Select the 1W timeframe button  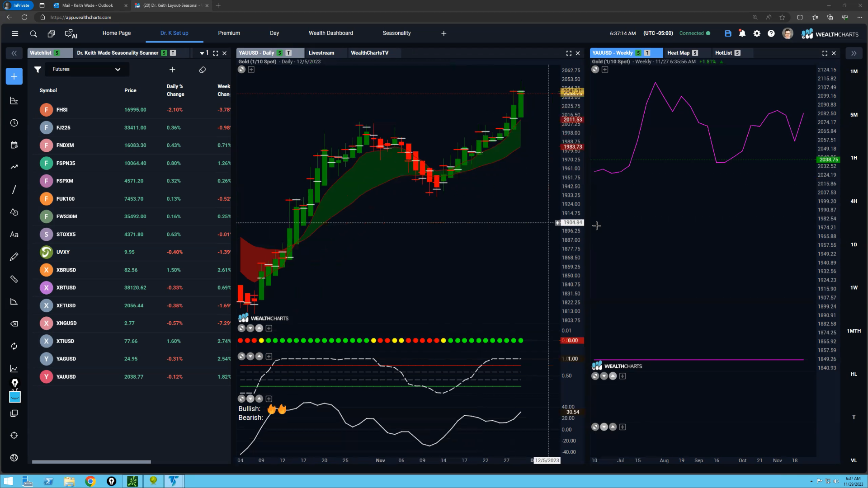pos(854,287)
